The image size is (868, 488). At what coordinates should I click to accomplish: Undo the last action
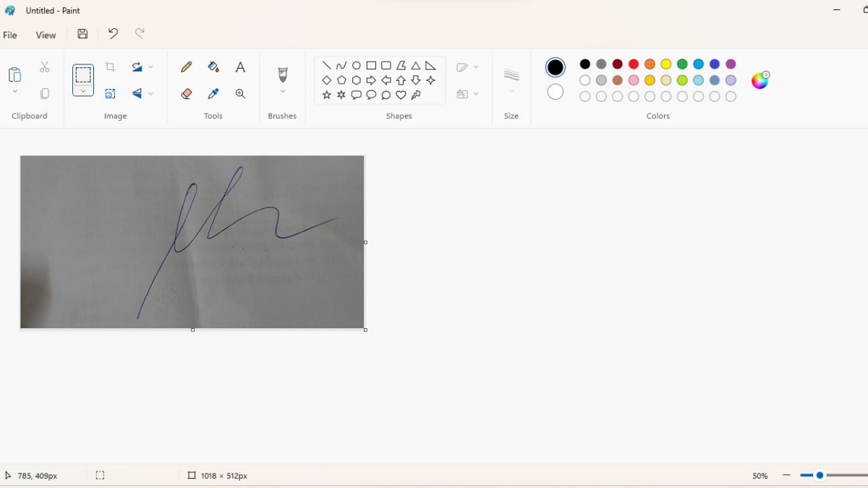point(113,33)
